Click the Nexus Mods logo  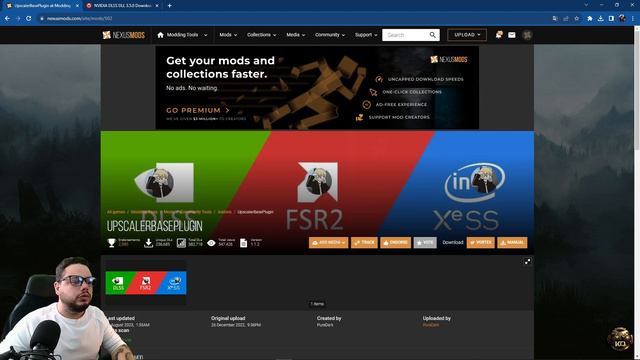(124, 35)
